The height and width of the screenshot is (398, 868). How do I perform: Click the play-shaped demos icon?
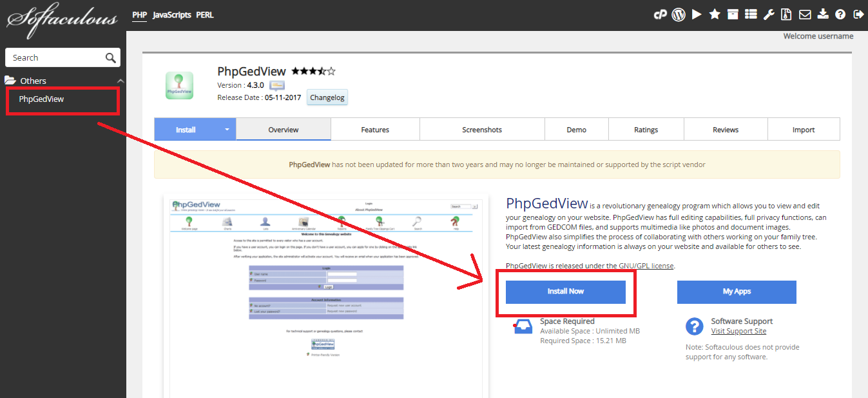pyautogui.click(x=697, y=14)
